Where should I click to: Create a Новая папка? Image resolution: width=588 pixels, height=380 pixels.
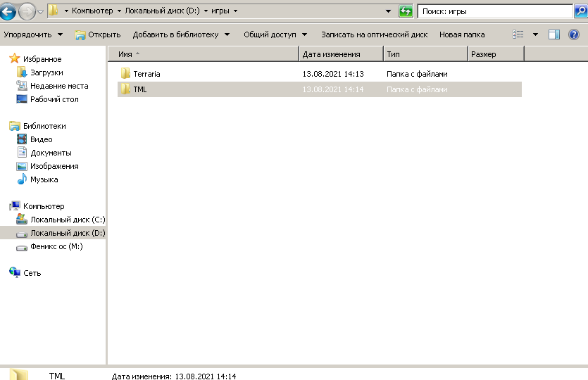coord(462,34)
